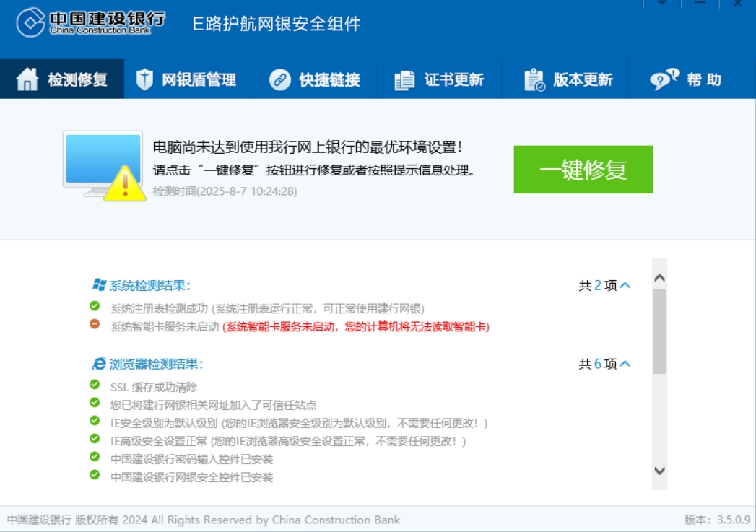Viewport: 756px width, 532px height.
Task: Click the Windows flag icon beside 系统检测结果
Action: point(100,285)
